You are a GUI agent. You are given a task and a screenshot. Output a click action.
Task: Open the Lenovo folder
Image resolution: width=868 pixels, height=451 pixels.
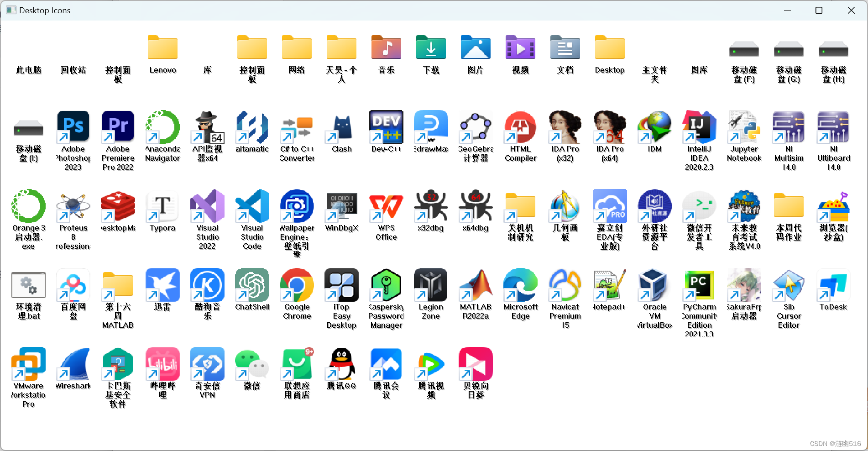(162, 47)
